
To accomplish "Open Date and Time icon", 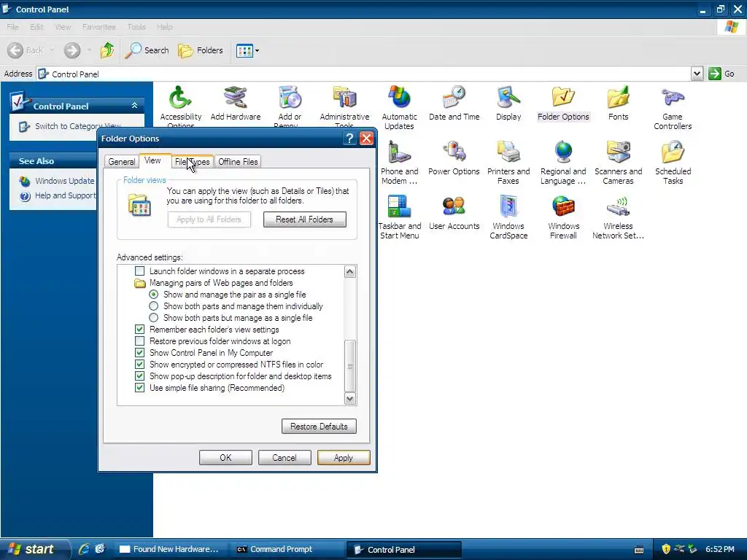I will [x=454, y=98].
